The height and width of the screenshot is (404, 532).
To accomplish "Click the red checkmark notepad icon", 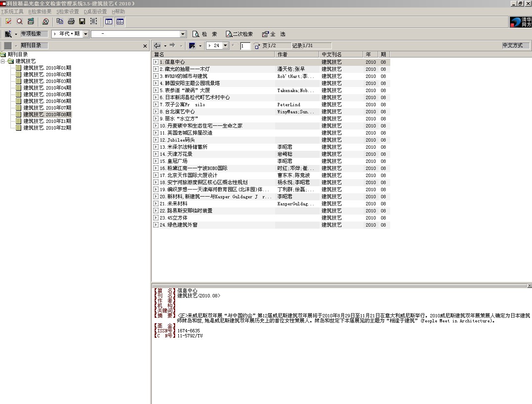I will pyautogui.click(x=8, y=22).
